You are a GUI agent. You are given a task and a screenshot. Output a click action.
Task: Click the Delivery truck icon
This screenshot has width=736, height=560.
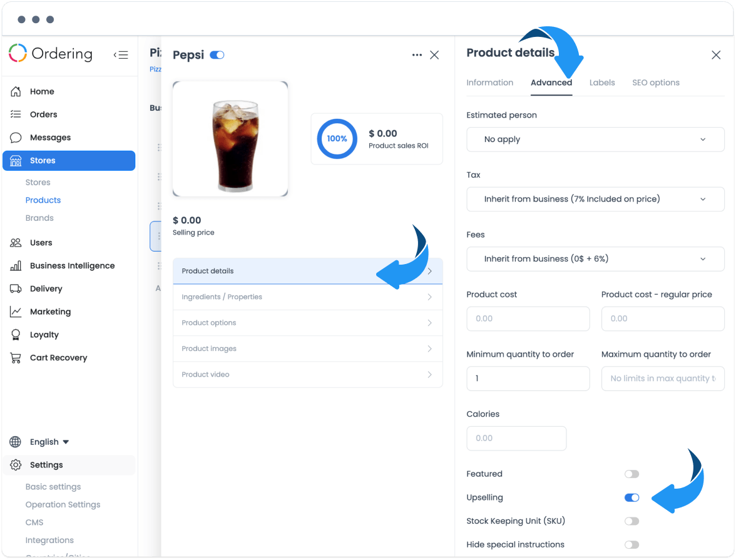[16, 288]
